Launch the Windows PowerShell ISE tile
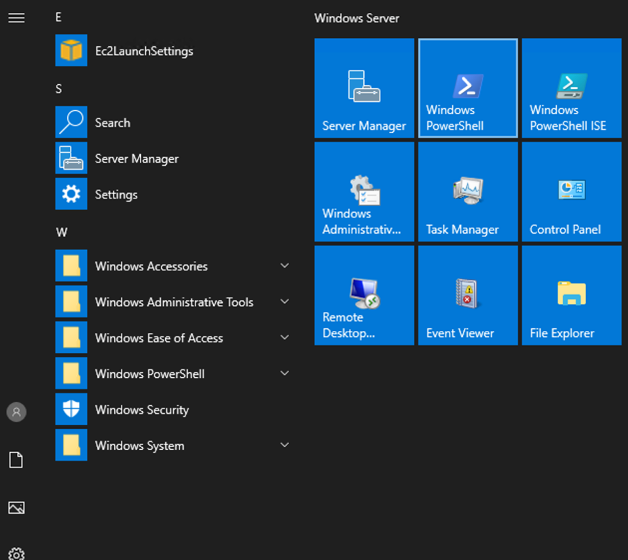Screen dimensions: 628x560 point(572,88)
